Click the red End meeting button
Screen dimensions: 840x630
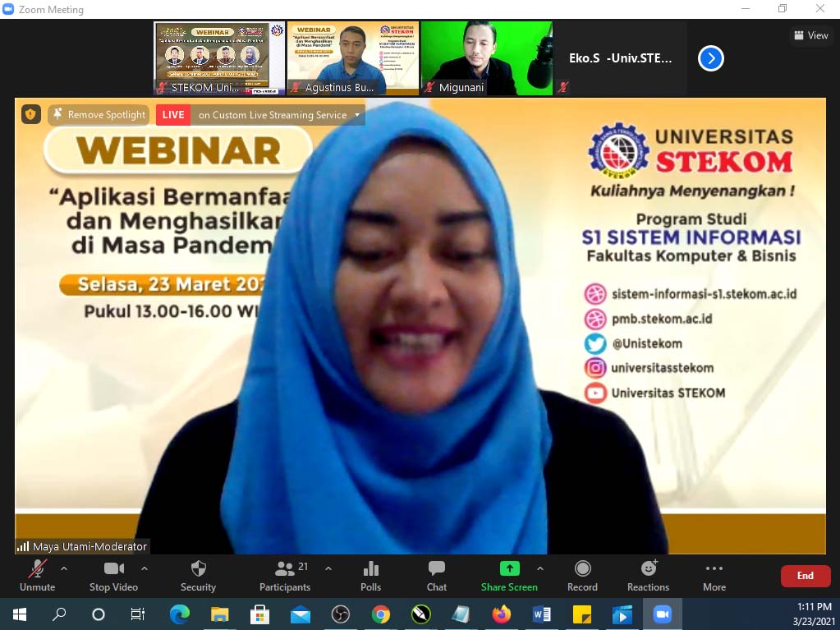click(806, 576)
